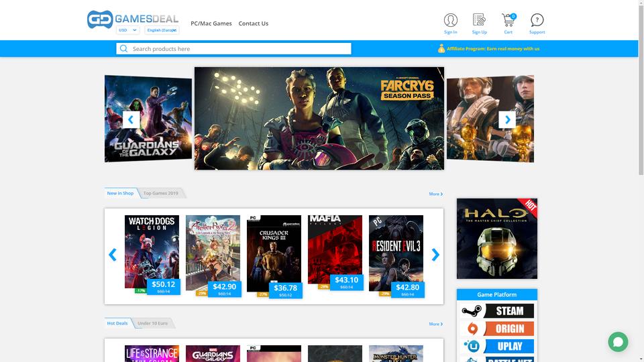Show next New in Shop products
This screenshot has height=362, width=644.
tap(435, 255)
